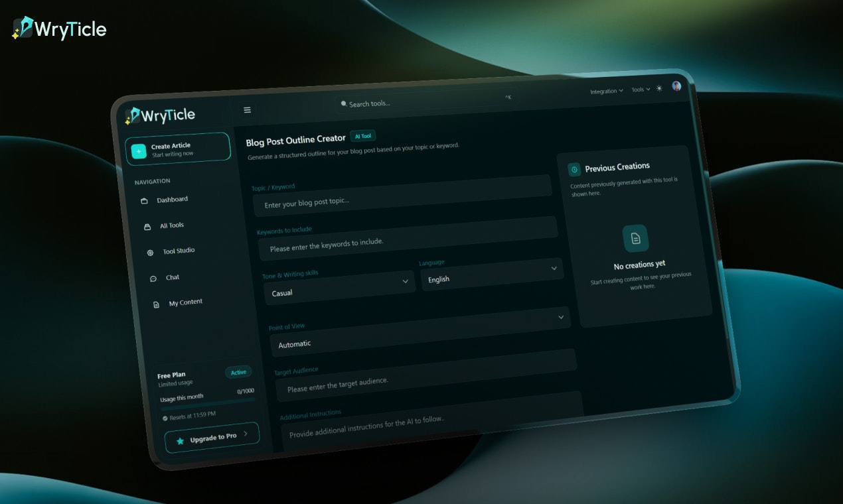This screenshot has height=504, width=843.
Task: Click the Create Article button
Action: tap(178, 148)
